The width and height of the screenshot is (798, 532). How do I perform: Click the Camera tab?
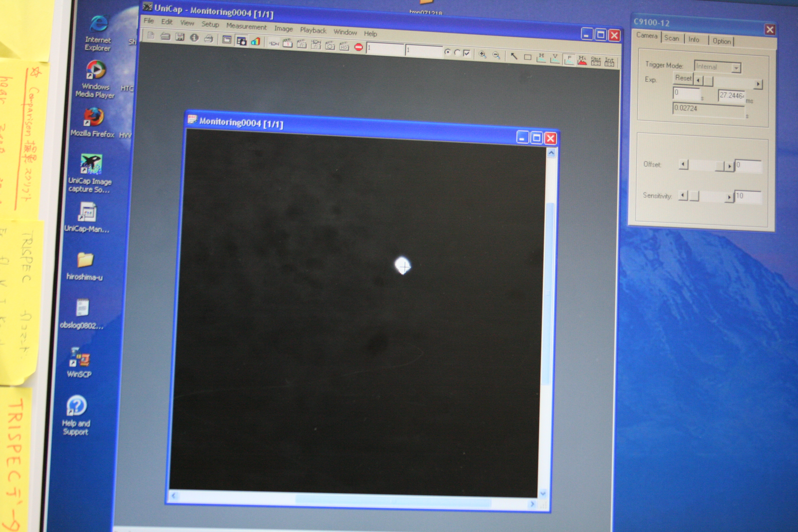pyautogui.click(x=647, y=36)
